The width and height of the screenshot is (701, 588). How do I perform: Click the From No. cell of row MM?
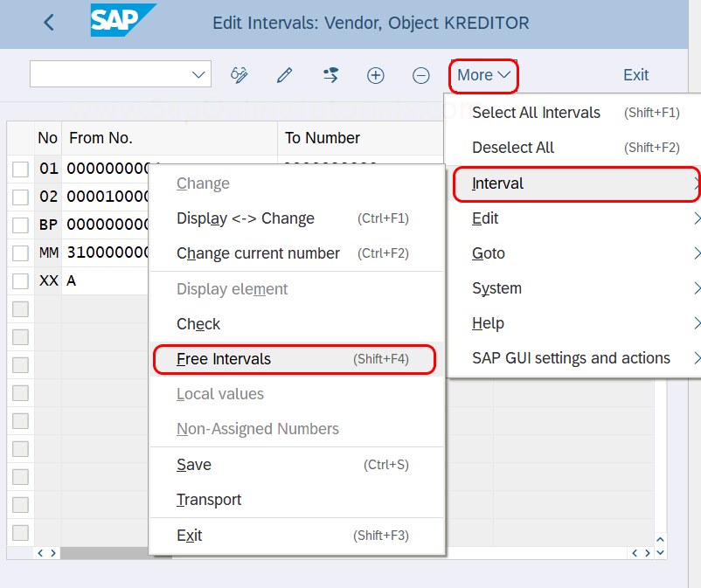tap(105, 252)
